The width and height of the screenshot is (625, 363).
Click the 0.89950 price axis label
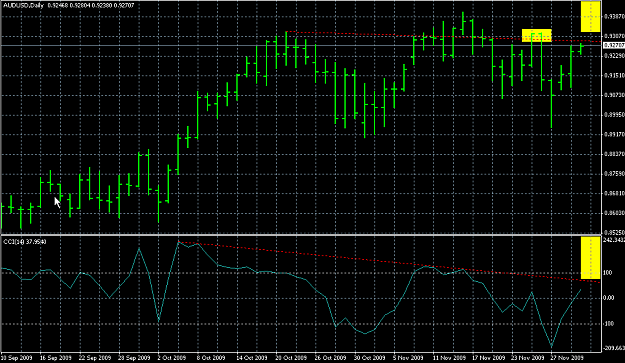[614, 114]
